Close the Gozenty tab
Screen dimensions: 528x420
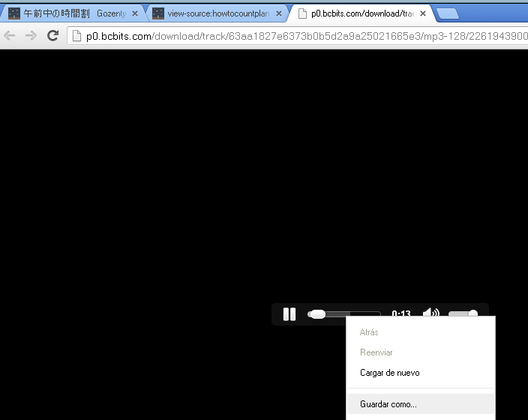coord(135,13)
